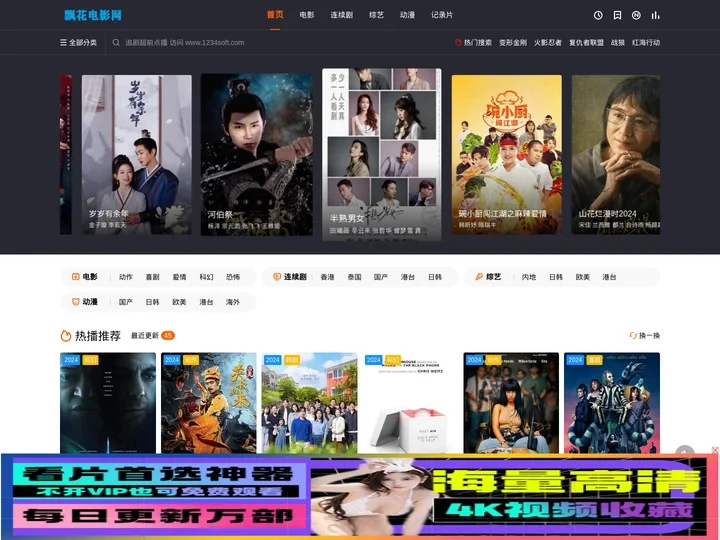Select 港台 under 综艺 category
The width and height of the screenshot is (720, 540).
609,277
